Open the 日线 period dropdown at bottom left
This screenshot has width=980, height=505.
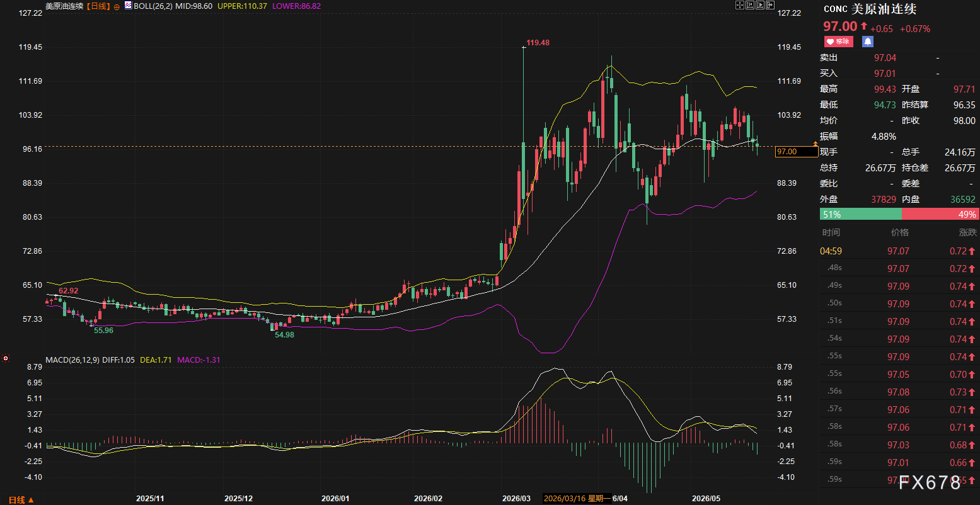click(x=21, y=499)
